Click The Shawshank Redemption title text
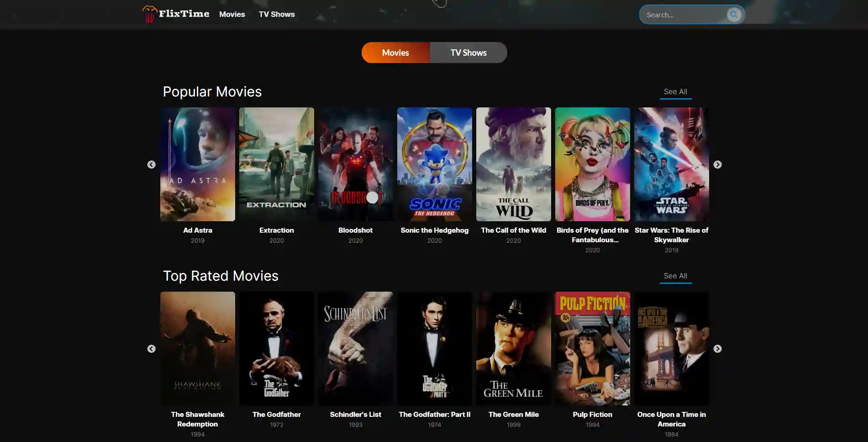This screenshot has height=442, width=868. (x=198, y=419)
